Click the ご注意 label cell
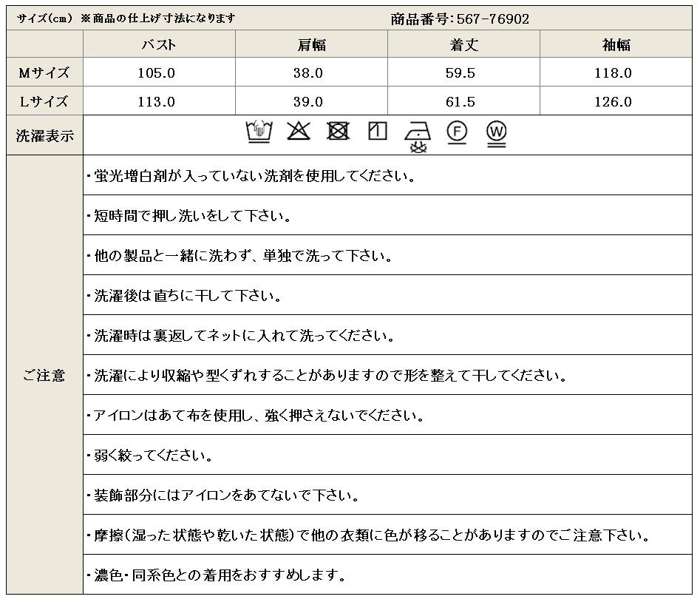700x602 pixels. pyautogui.click(x=44, y=375)
